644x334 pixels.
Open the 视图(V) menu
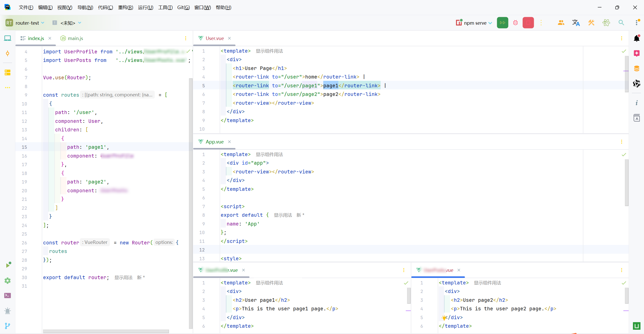click(x=65, y=8)
